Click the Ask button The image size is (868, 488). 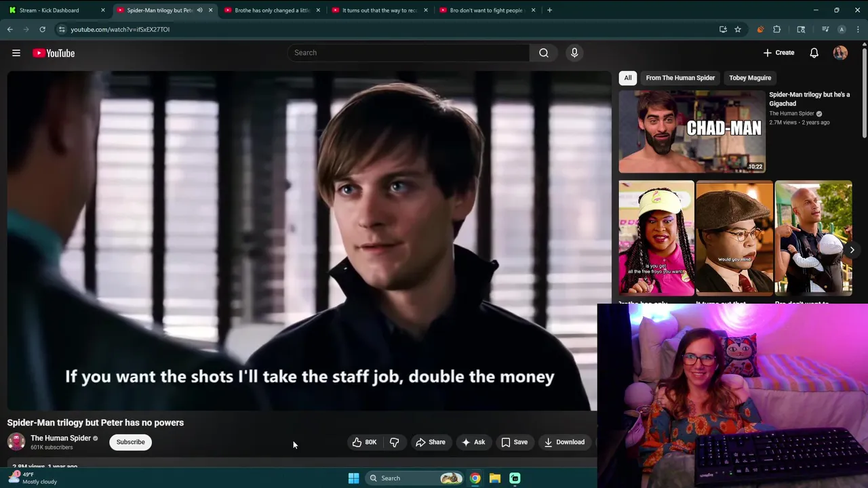(473, 442)
